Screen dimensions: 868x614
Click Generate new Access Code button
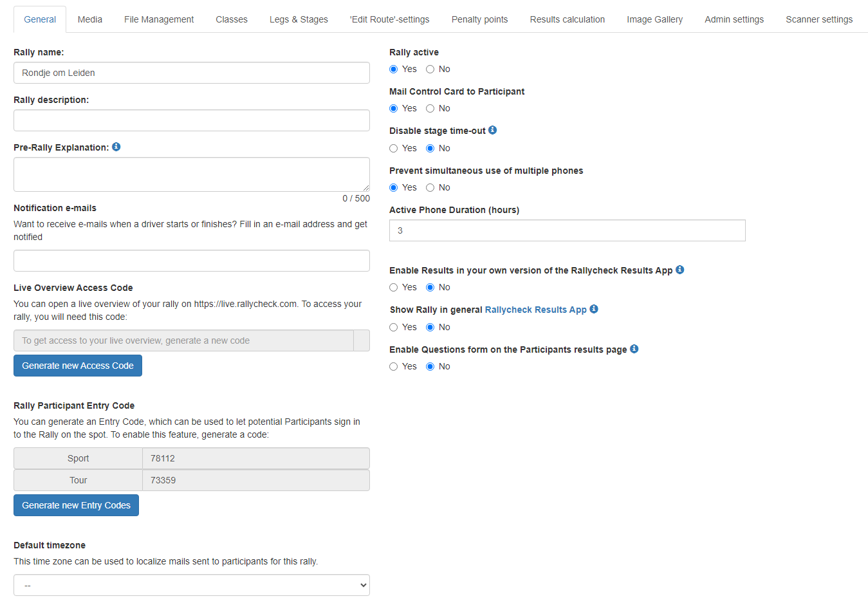78,366
